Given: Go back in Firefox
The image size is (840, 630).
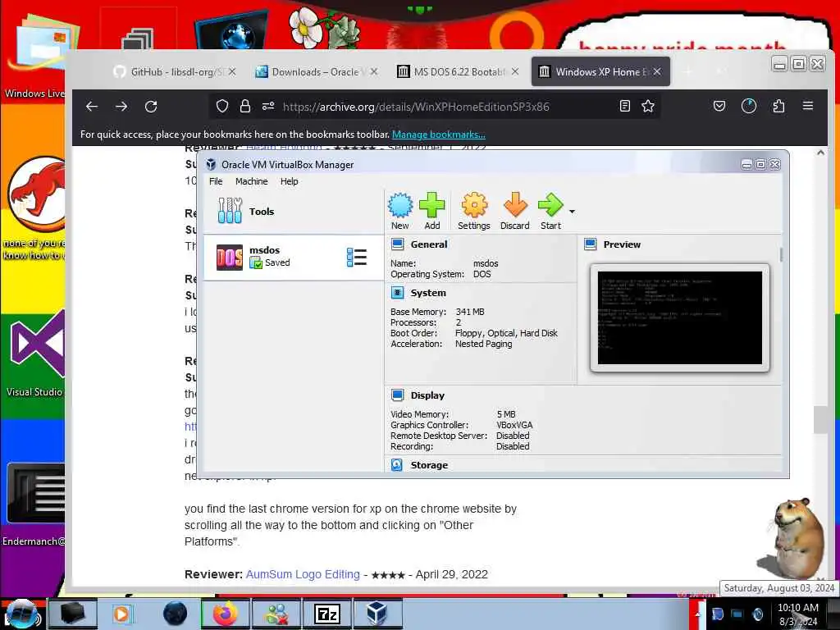Looking at the screenshot, I should point(92,107).
